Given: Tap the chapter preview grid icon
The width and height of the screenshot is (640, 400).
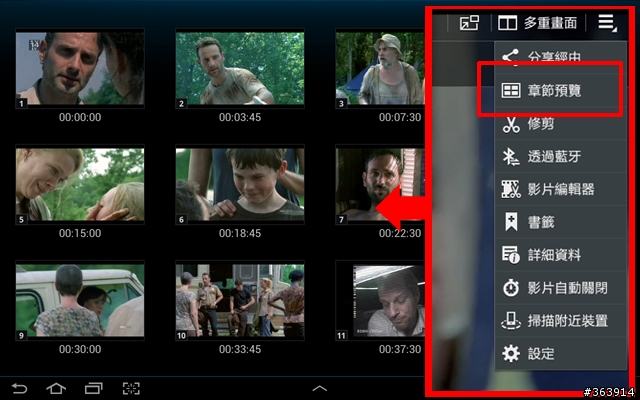Looking at the screenshot, I should (x=511, y=91).
